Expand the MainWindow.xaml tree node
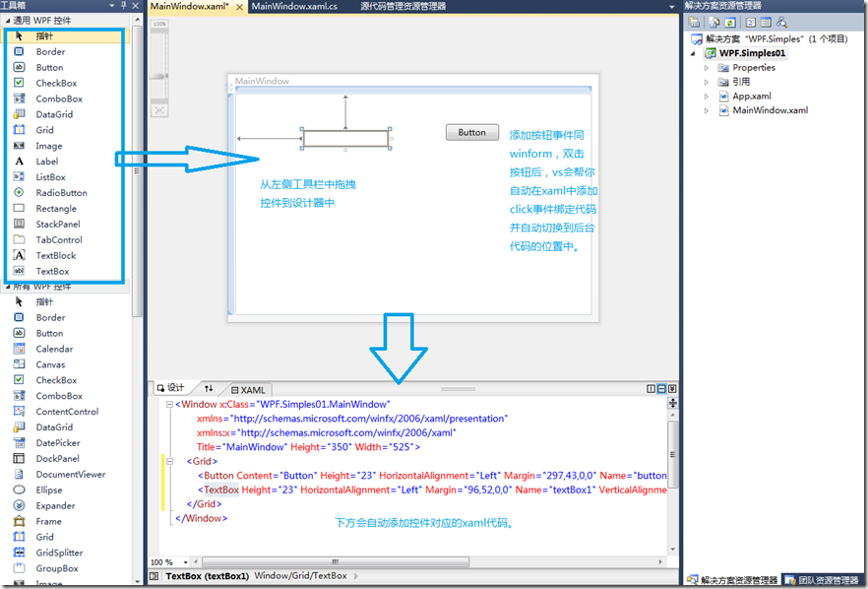Screen dimensions: 868x589 tap(707, 111)
